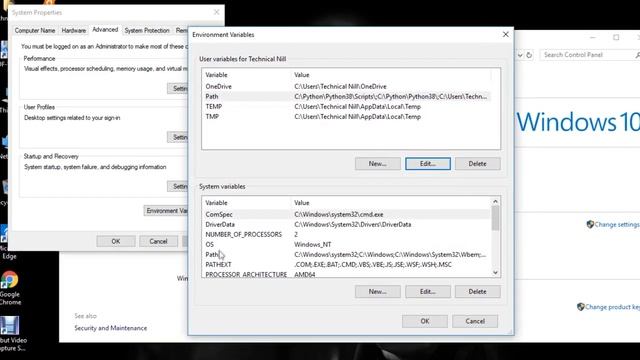Image resolution: width=640 pixels, height=360 pixels.
Task: Click system variables scrollbar down arrow
Action: [495, 273]
